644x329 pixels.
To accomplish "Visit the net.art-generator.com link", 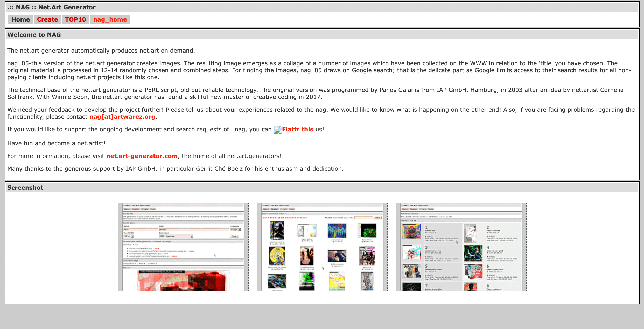I will [x=142, y=156].
